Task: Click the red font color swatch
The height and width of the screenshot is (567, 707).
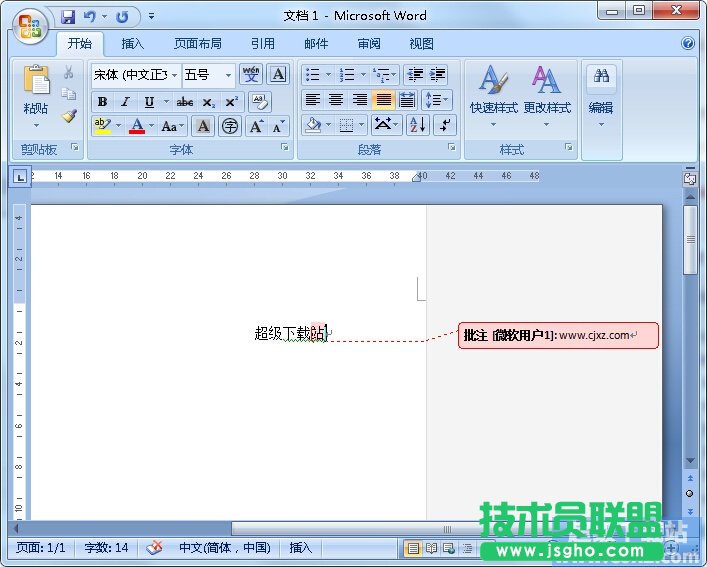Action: click(137, 126)
